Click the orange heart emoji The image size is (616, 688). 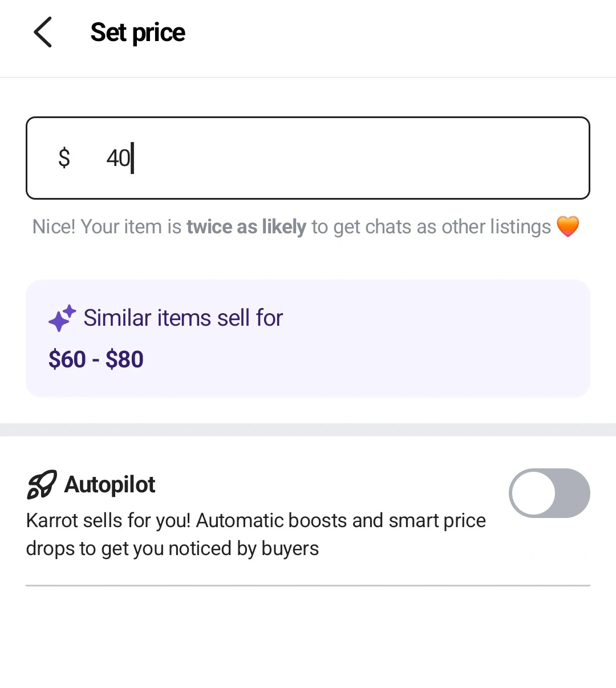tap(568, 226)
